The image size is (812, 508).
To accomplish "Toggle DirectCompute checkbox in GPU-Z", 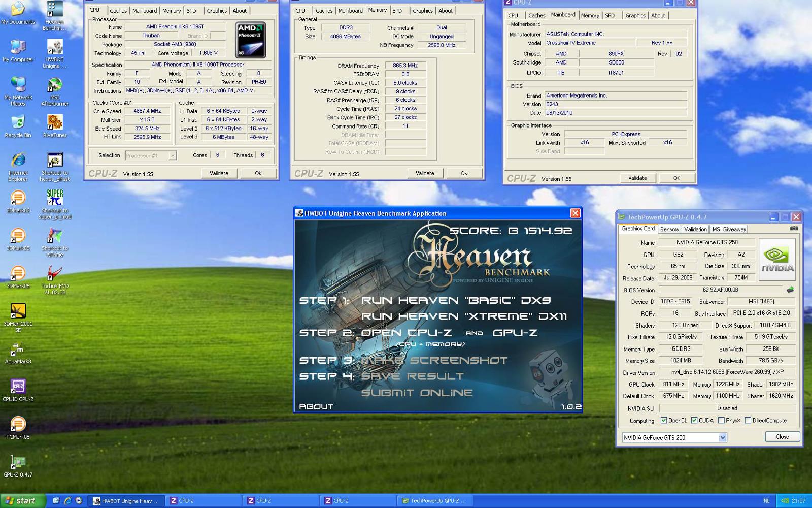I will point(748,421).
